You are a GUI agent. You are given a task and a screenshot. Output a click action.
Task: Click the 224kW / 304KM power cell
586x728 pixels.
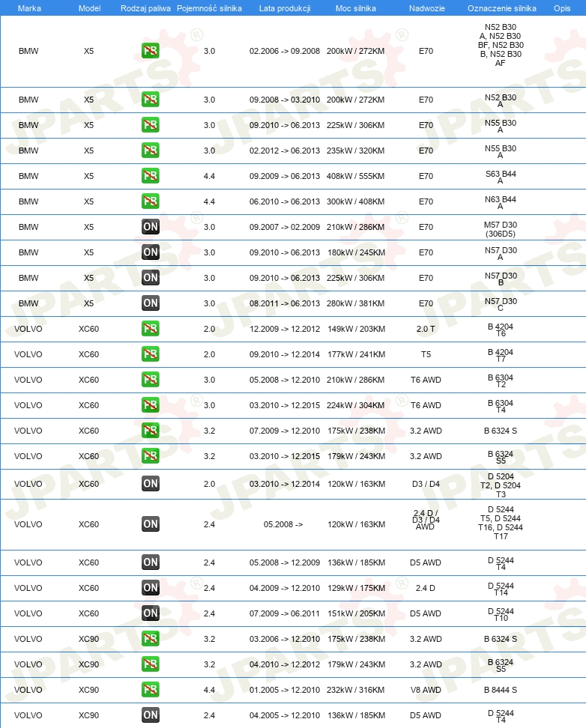pos(355,405)
